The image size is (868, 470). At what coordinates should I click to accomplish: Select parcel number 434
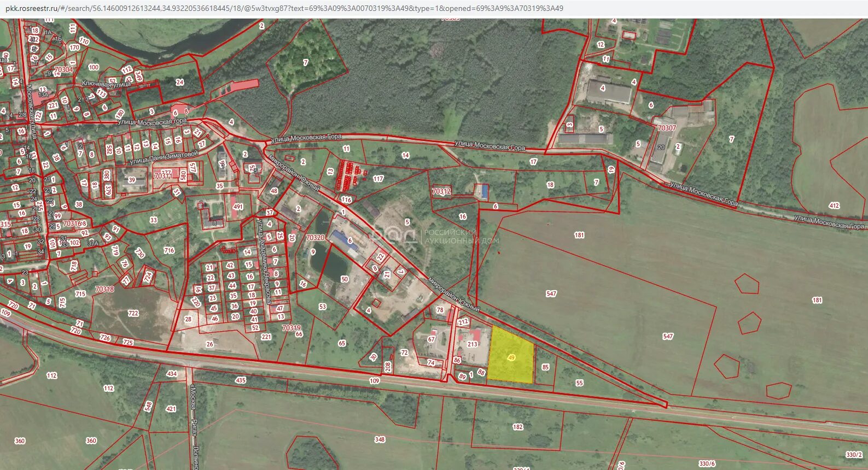click(x=172, y=374)
